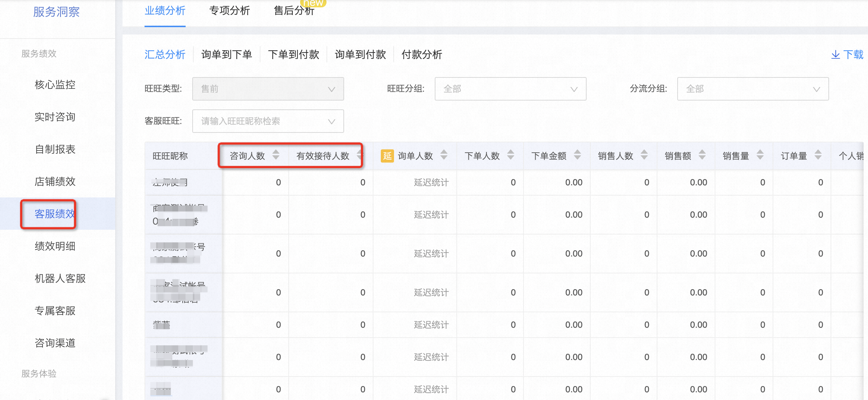Switch to the 售后分析 tab
Viewport: 868px width, 400px height.
[x=294, y=11]
